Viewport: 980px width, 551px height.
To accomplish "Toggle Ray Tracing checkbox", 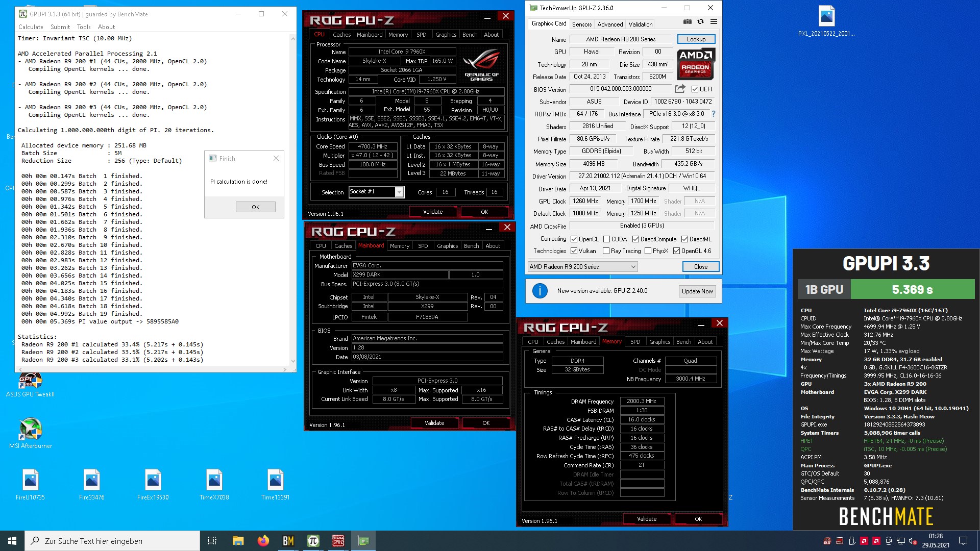I will [x=606, y=251].
